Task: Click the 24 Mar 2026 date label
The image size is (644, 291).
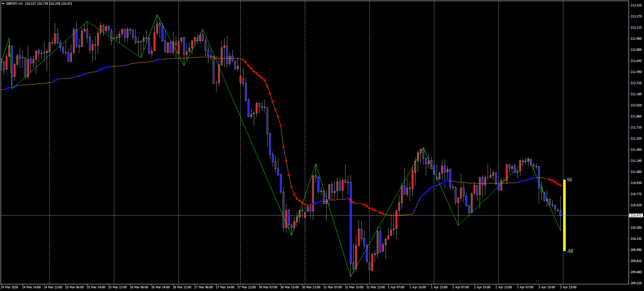Action: click(9, 287)
